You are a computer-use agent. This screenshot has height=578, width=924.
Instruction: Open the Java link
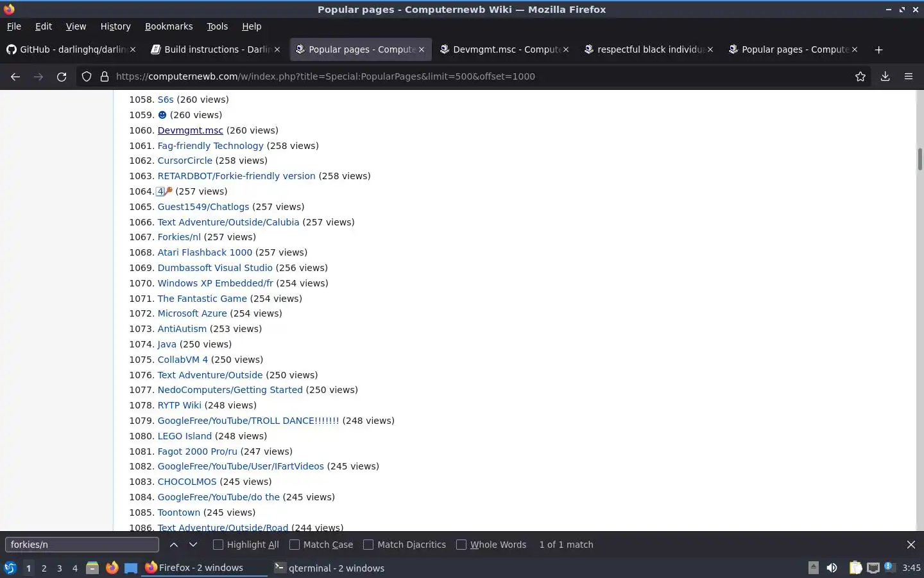[x=167, y=344]
